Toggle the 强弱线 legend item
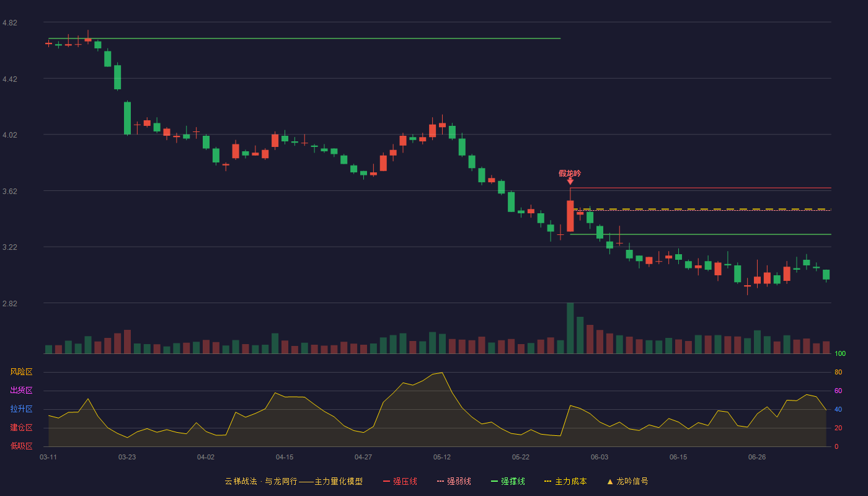868x496 pixels. coord(454,481)
